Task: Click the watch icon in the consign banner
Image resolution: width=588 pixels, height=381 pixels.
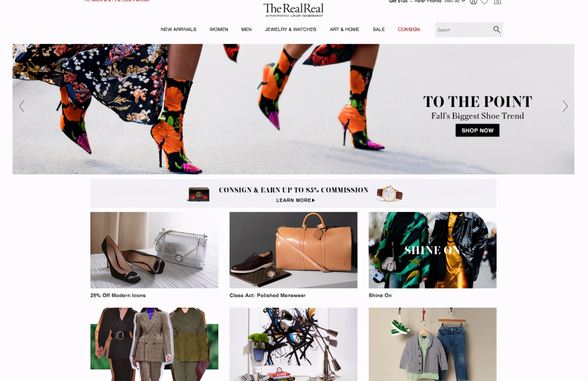Action: coord(390,193)
